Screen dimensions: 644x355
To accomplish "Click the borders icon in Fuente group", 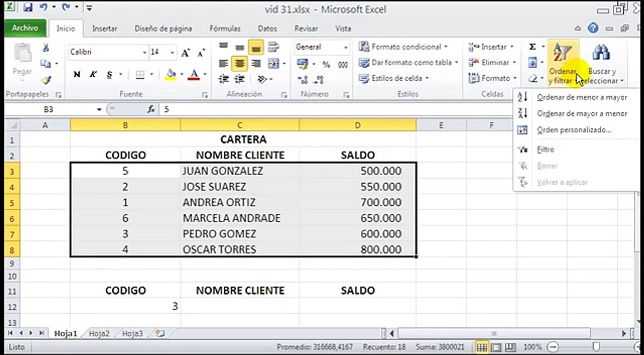I will coord(140,74).
